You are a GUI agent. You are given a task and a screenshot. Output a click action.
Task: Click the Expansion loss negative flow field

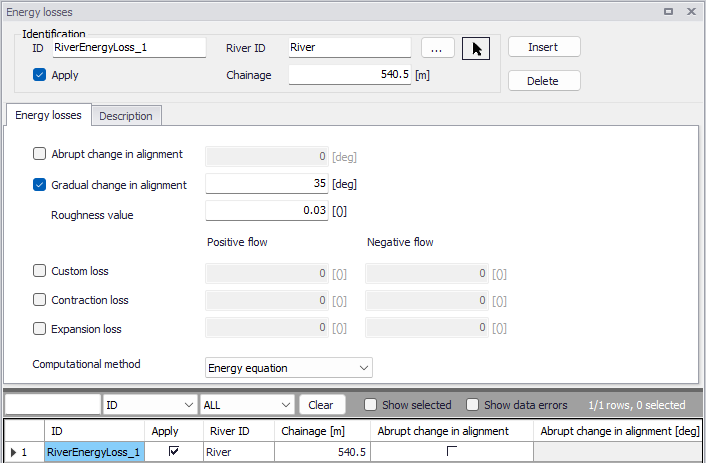pyautogui.click(x=427, y=328)
